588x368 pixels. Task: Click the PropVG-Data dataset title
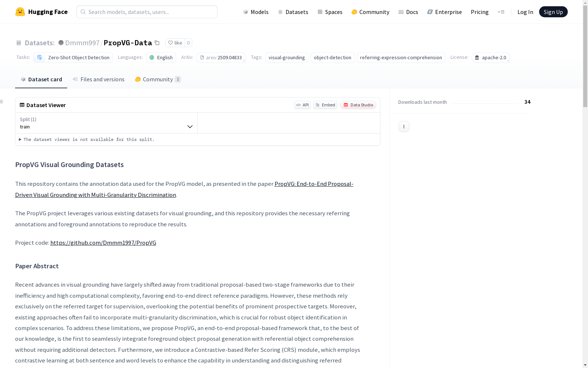point(128,43)
